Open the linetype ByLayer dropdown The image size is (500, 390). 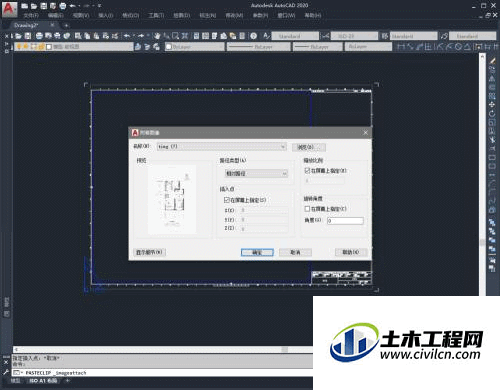tap(258, 47)
